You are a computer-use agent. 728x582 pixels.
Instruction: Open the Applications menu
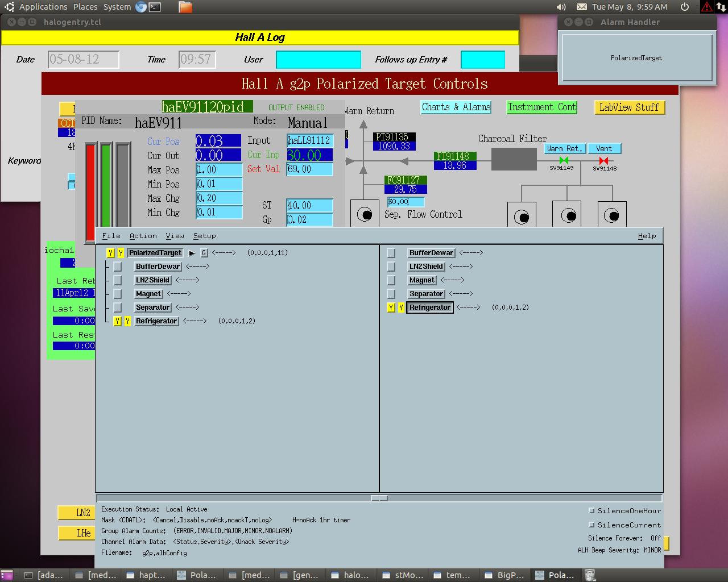click(43, 7)
